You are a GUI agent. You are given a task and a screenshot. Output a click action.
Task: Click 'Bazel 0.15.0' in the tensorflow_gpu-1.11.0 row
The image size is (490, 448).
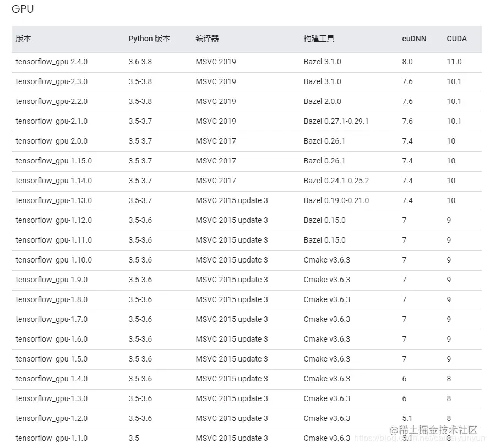pyautogui.click(x=324, y=240)
